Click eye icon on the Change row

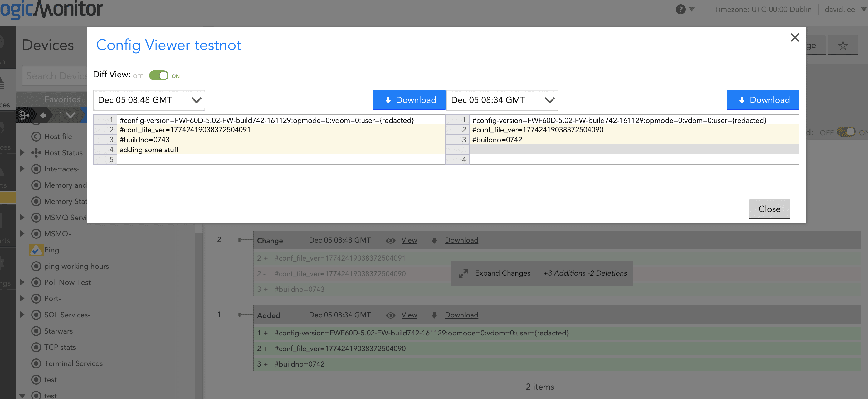point(390,240)
